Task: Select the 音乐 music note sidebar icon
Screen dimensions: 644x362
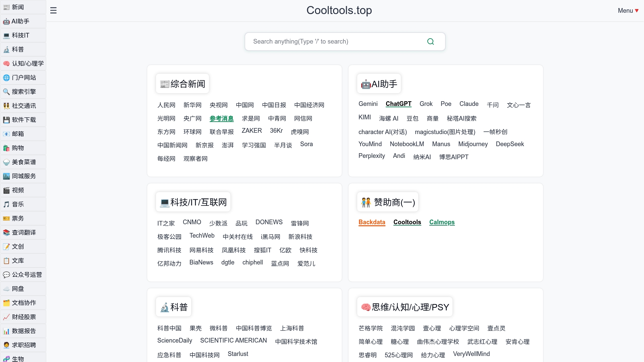Action: click(x=6, y=204)
